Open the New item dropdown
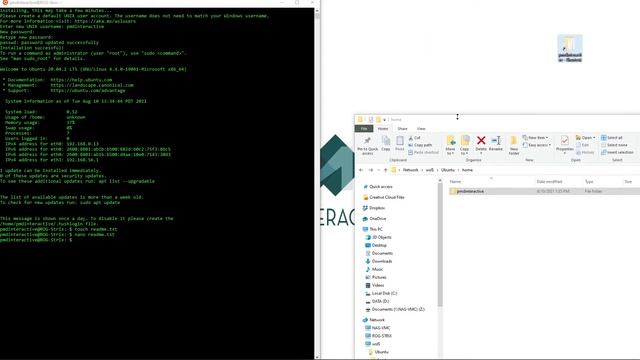Viewport: 640px width, 360px height. [535, 138]
